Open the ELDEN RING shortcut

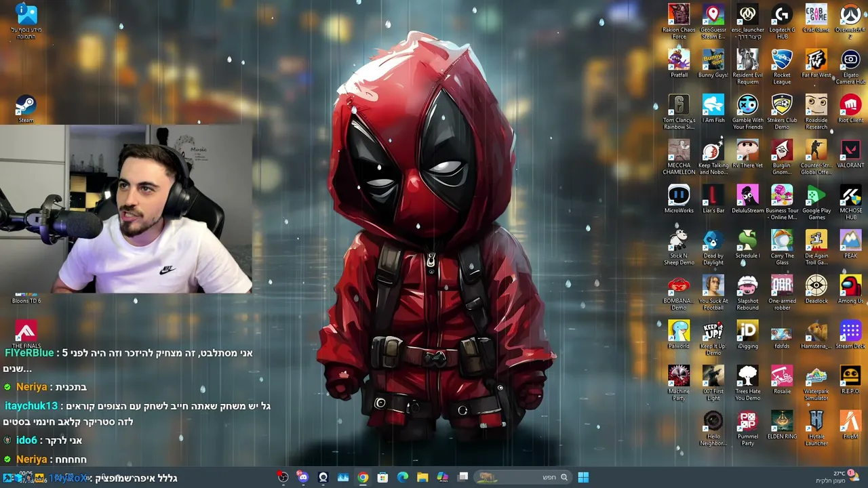pyautogui.click(x=782, y=425)
